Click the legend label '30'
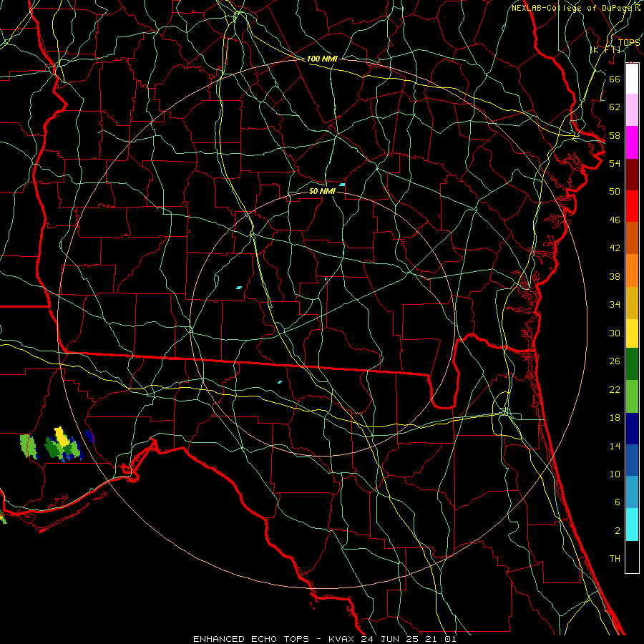 pyautogui.click(x=615, y=333)
